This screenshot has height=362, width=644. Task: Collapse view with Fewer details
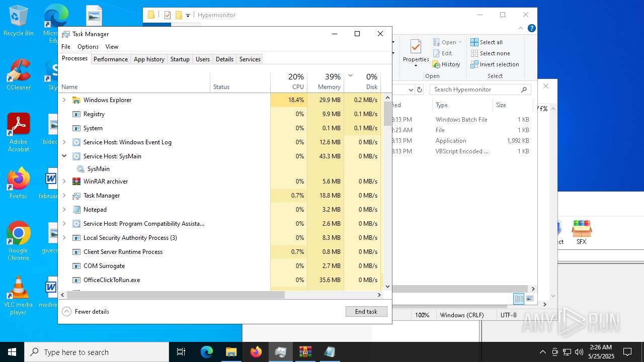[x=86, y=312]
